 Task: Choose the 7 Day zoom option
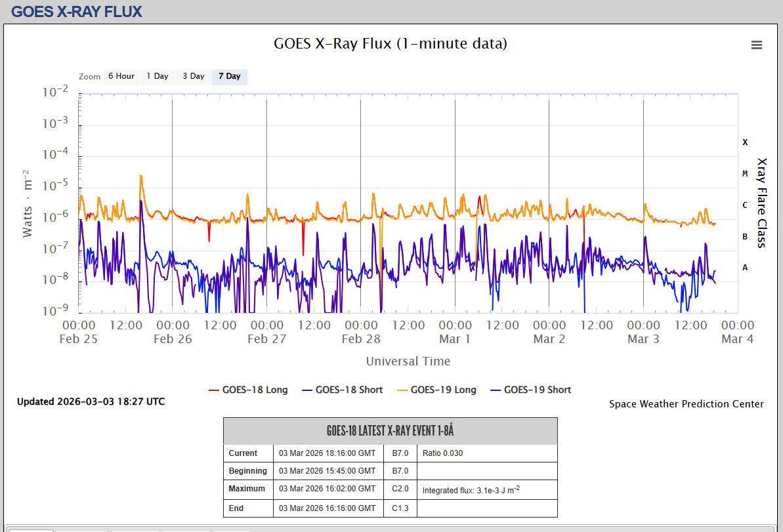click(x=230, y=76)
